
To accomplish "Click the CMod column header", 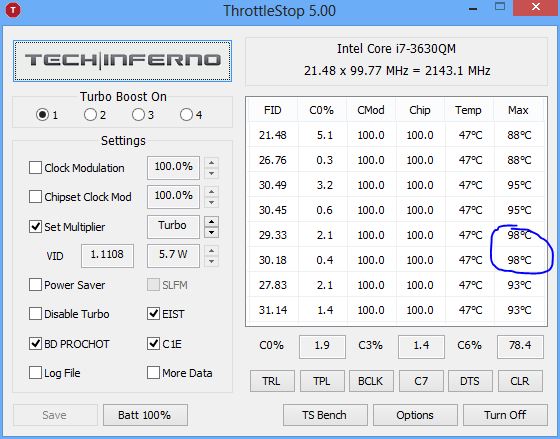I will (x=371, y=110).
